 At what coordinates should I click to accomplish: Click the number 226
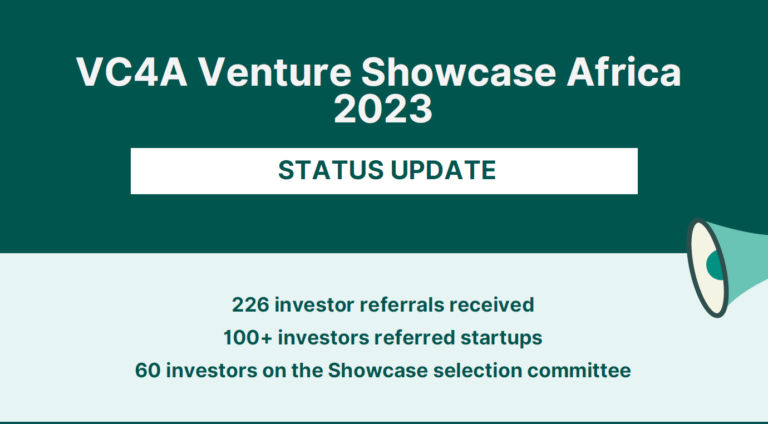pos(251,305)
